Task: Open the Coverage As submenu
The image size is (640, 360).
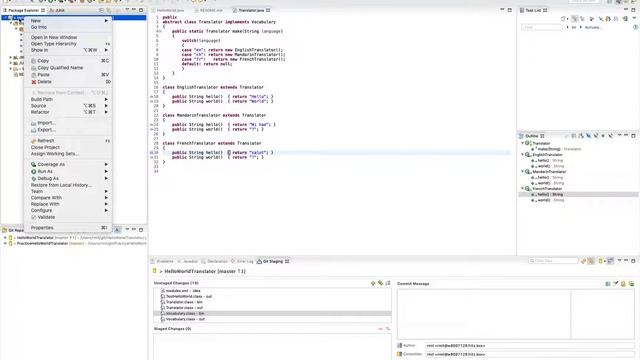Action: (68, 164)
